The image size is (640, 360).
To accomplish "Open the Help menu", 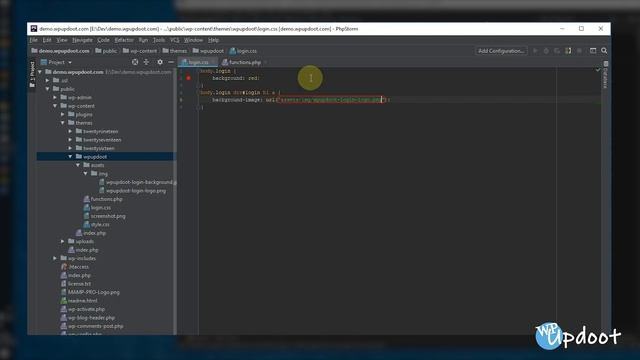I will click(213, 40).
